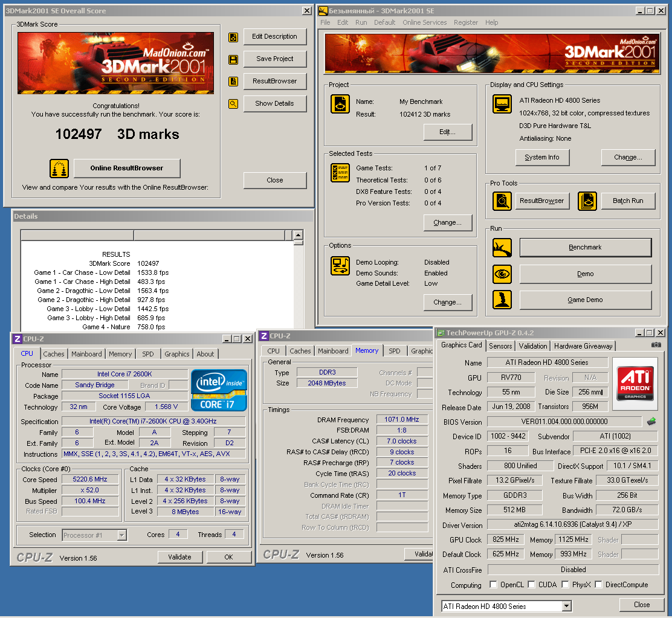672x618 pixels.
Task: Click the Batch Run icon
Action: click(x=587, y=201)
